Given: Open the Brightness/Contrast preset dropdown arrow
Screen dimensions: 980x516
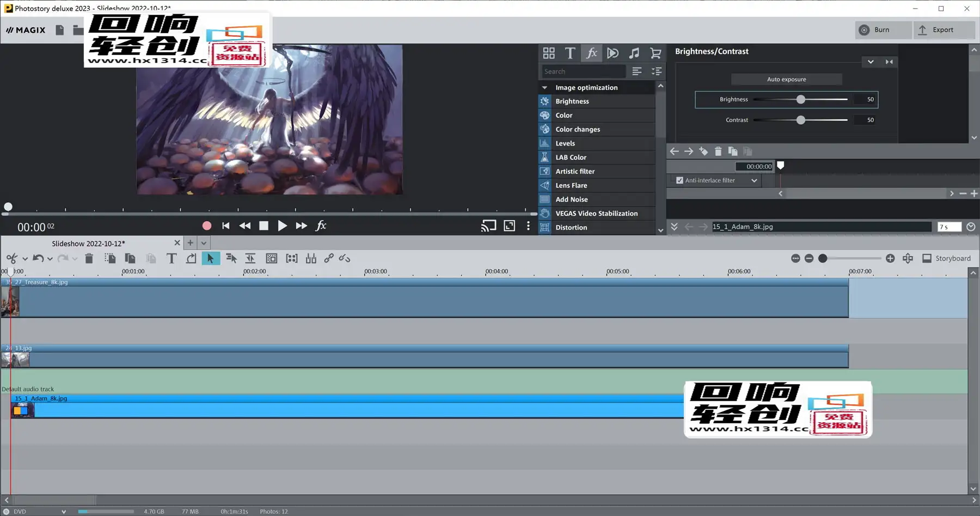Looking at the screenshot, I should [871, 62].
